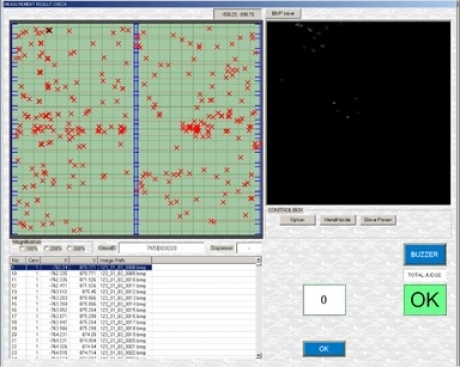Viewport: 460px width, 367px height.
Task: Confirm with the blue OK button
Action: point(324,349)
